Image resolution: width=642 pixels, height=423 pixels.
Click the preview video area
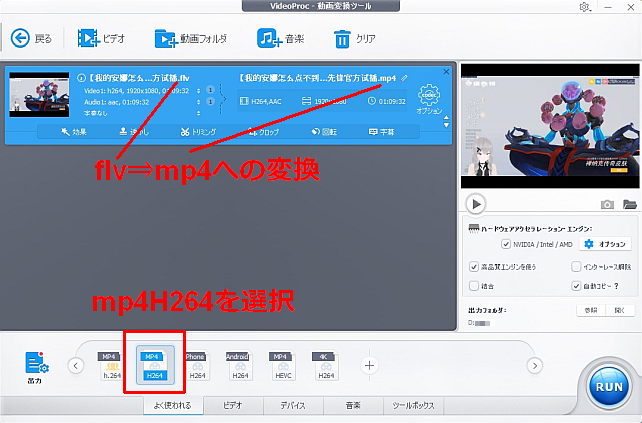click(550, 126)
